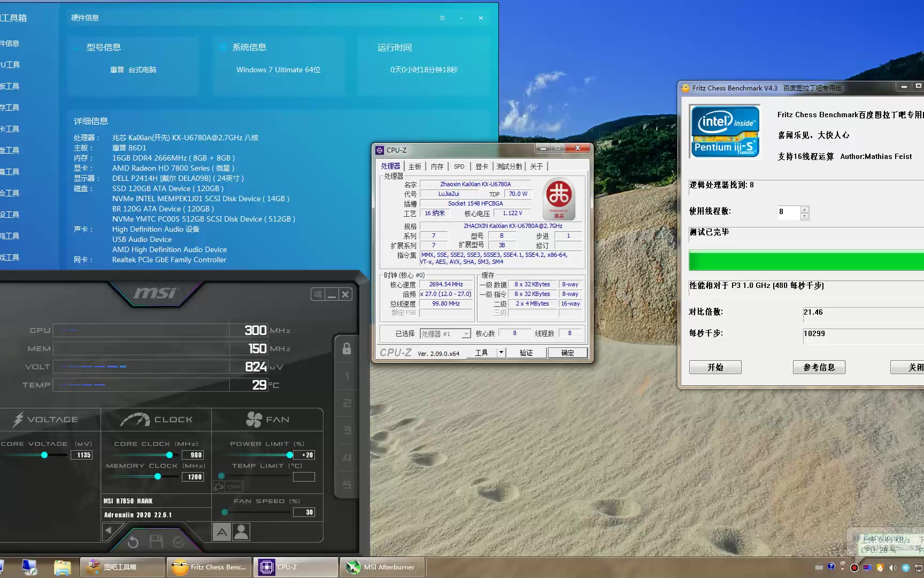Image resolution: width=924 pixels, height=578 pixels.
Task: Click the user-defined fan profile icon
Action: [241, 531]
